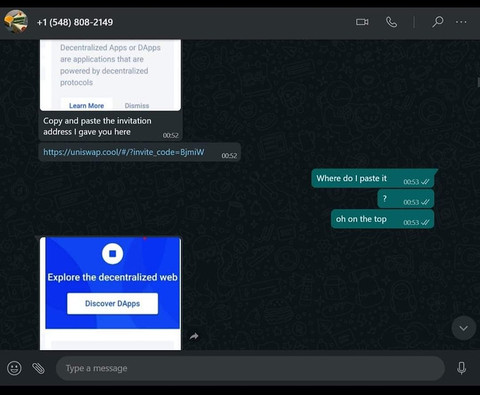Start a video call with the contact
The width and height of the screenshot is (480, 395).
[362, 22]
